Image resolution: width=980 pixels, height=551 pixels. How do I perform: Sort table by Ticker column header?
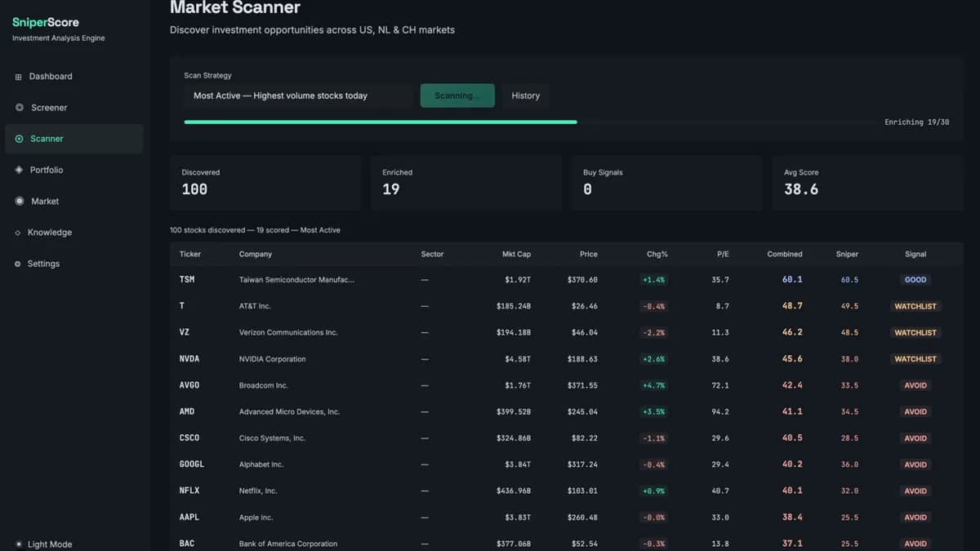(x=190, y=254)
